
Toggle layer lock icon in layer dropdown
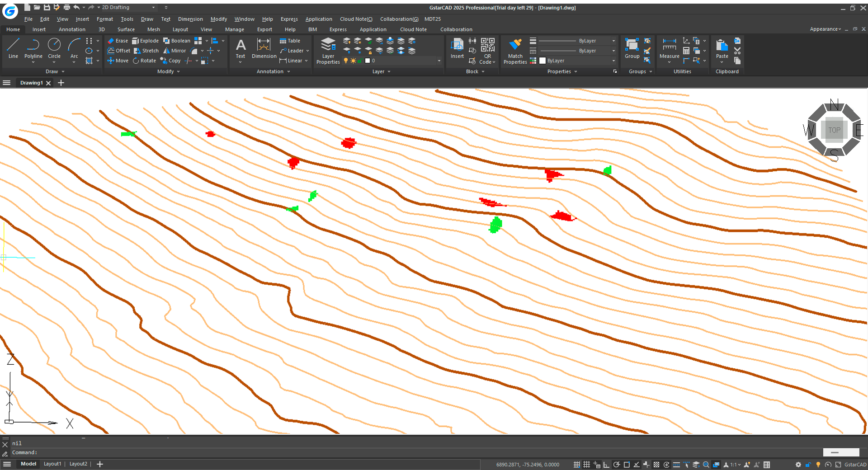tap(360, 61)
